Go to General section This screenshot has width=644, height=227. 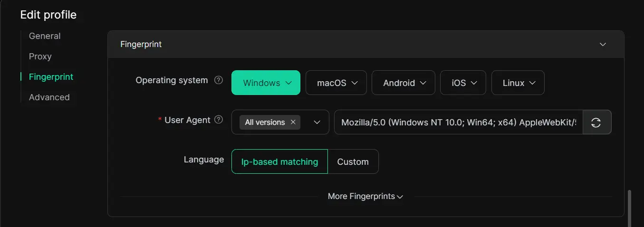pos(45,36)
